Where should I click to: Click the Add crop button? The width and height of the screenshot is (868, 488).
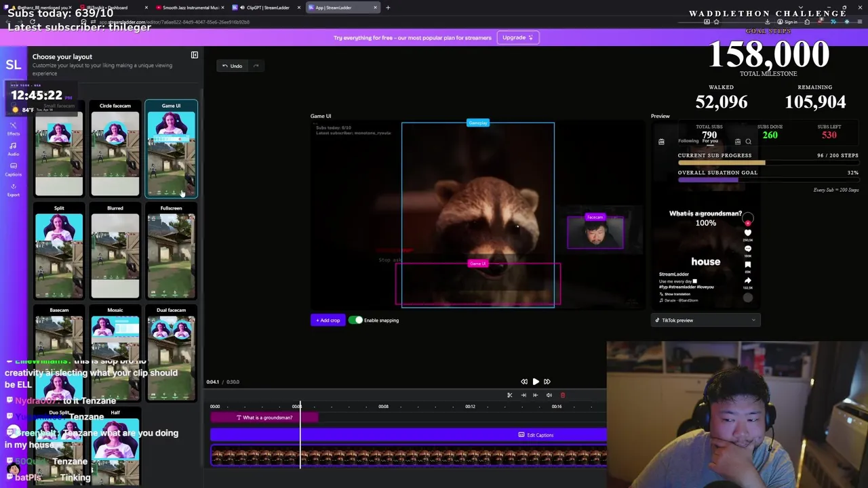328,320
